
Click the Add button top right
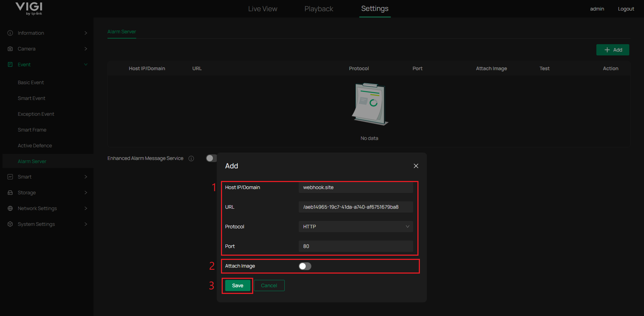pyautogui.click(x=613, y=50)
